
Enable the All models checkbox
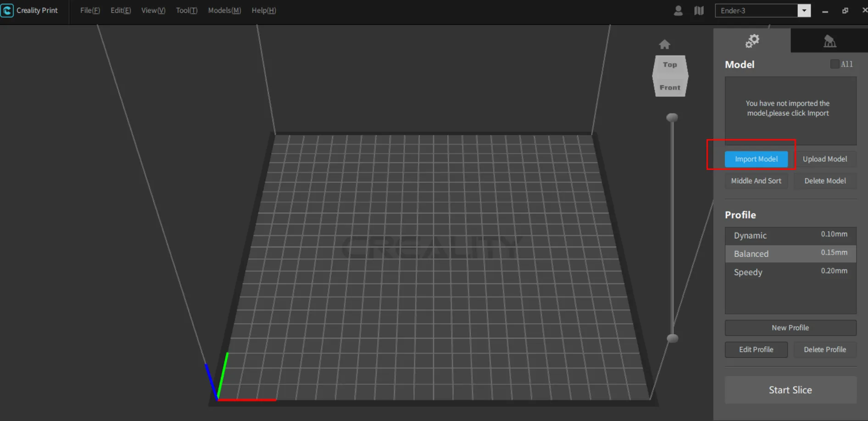click(835, 64)
